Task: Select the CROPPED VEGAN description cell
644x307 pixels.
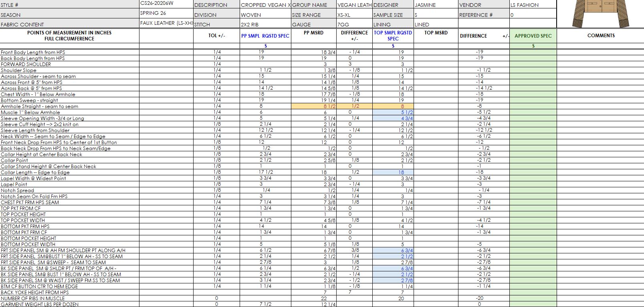Action: click(266, 5)
